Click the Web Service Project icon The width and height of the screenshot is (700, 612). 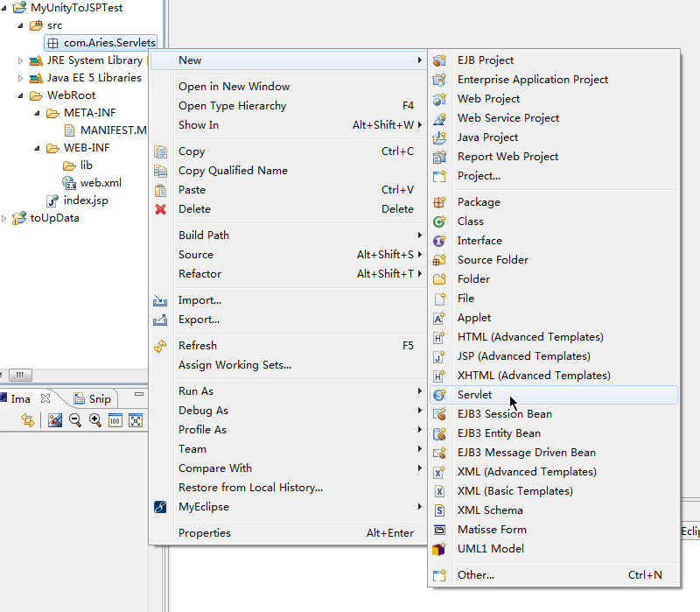[x=439, y=118]
